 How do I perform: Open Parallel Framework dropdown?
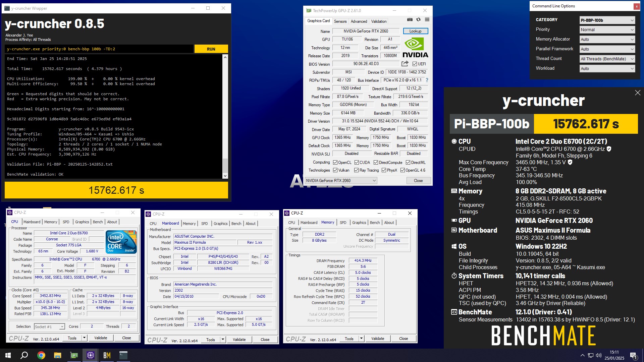click(x=607, y=49)
